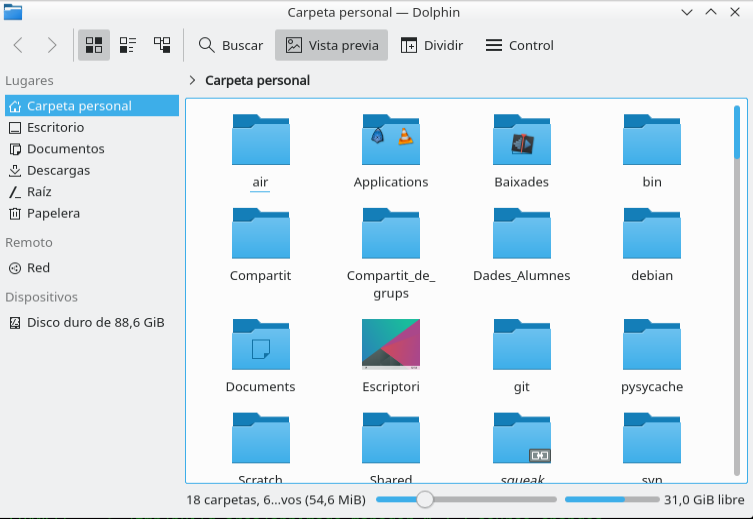
Task: Select the air folder icon
Action: click(261, 139)
